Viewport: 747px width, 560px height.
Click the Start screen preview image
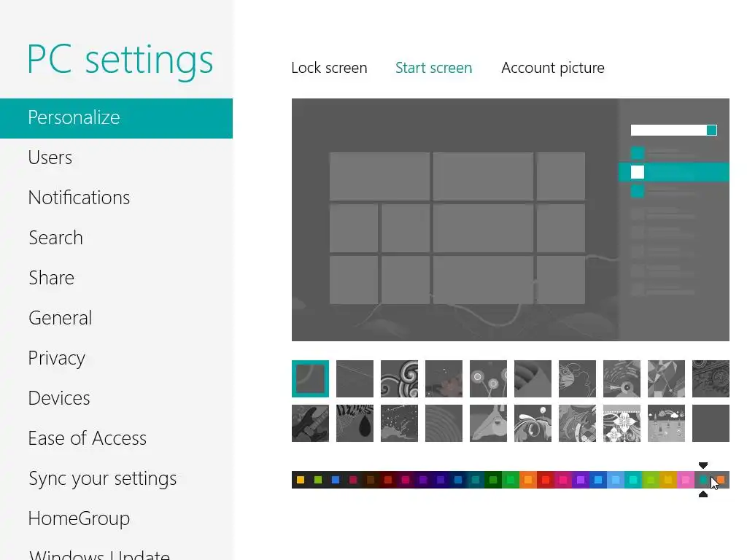(x=510, y=219)
